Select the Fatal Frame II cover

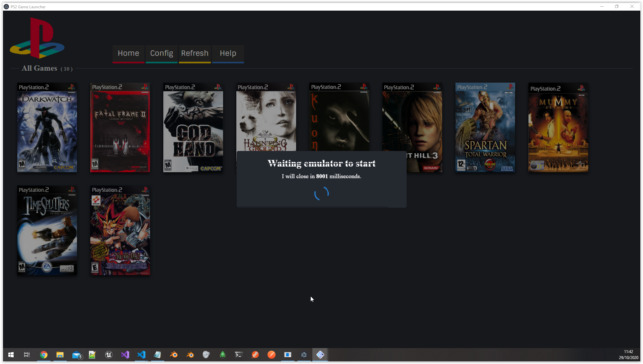[x=120, y=127]
